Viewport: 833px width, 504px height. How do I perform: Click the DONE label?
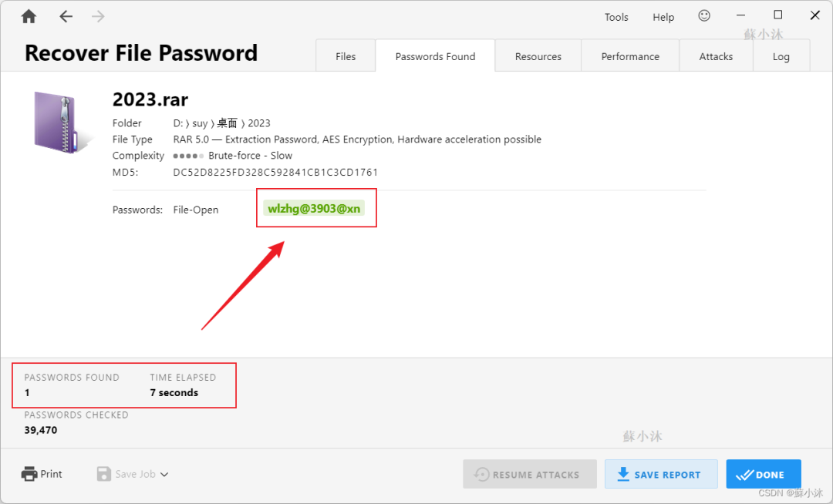770,475
